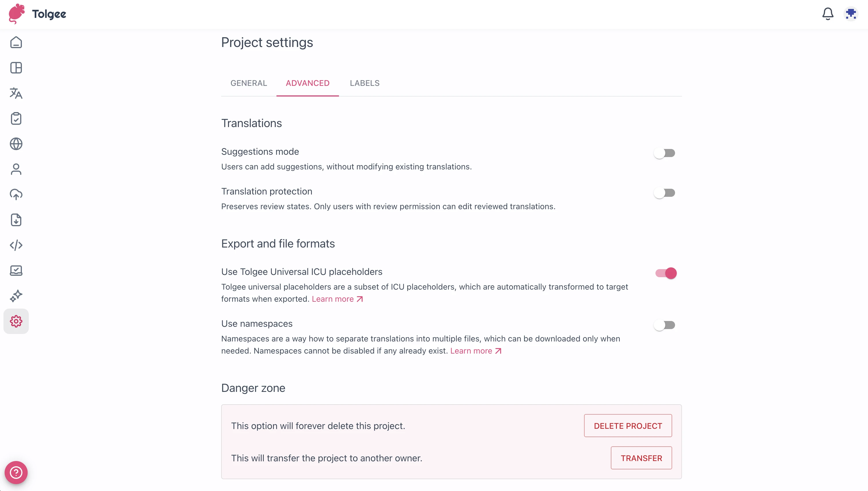Open the Export download icon
Viewport: 868px width, 491px height.
point(16,220)
